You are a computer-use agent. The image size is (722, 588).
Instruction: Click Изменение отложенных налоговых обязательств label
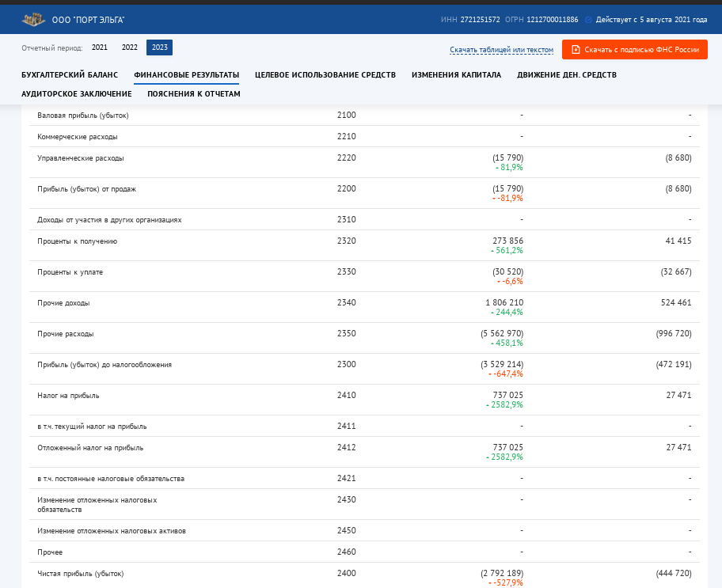point(97,505)
